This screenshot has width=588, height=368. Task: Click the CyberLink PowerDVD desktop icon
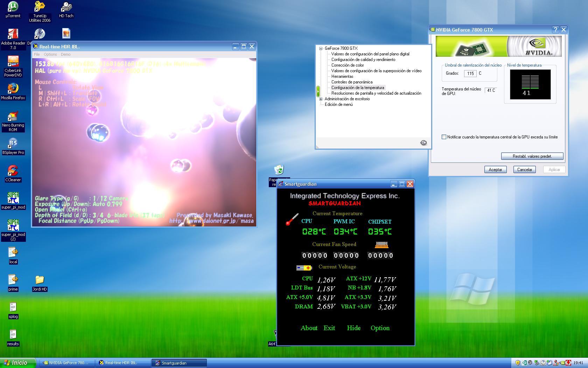(x=13, y=66)
